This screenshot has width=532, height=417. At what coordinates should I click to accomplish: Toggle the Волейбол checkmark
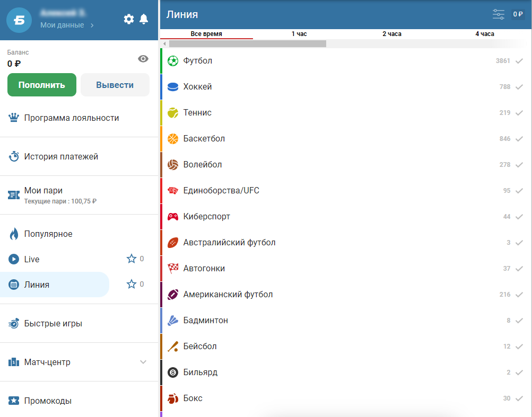(519, 165)
